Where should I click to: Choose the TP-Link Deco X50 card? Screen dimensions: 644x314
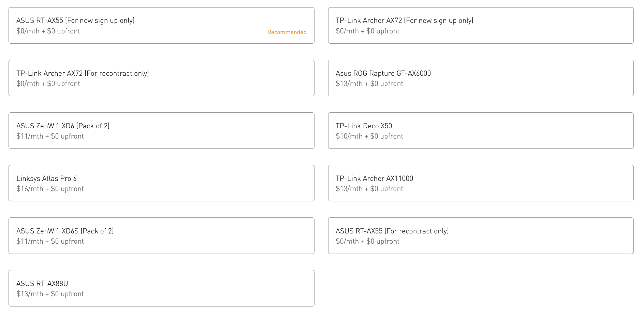pyautogui.click(x=481, y=131)
